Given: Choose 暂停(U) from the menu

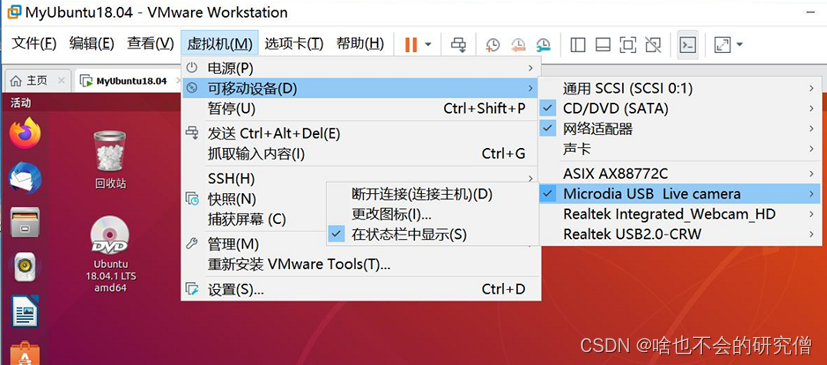Looking at the screenshot, I should pyautogui.click(x=361, y=109).
